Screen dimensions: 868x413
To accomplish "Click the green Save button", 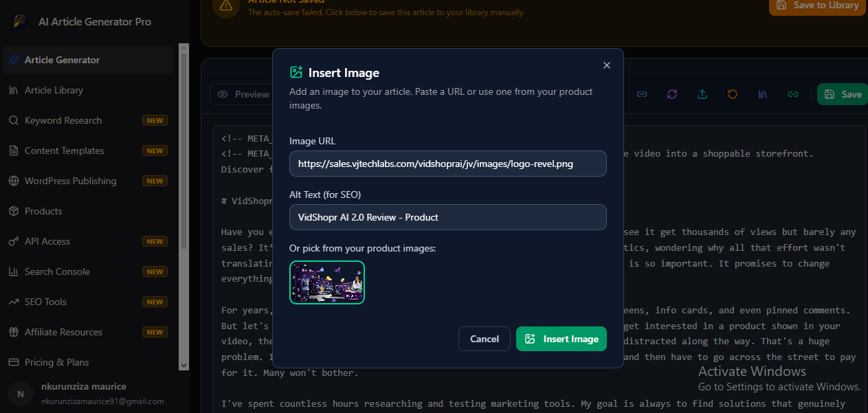I will (843, 94).
